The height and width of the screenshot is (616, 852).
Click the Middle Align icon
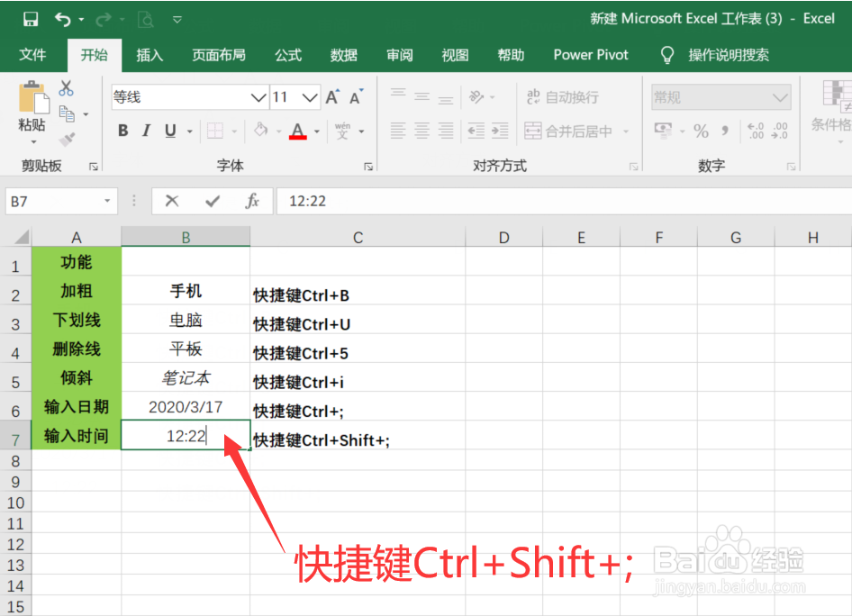(422, 96)
